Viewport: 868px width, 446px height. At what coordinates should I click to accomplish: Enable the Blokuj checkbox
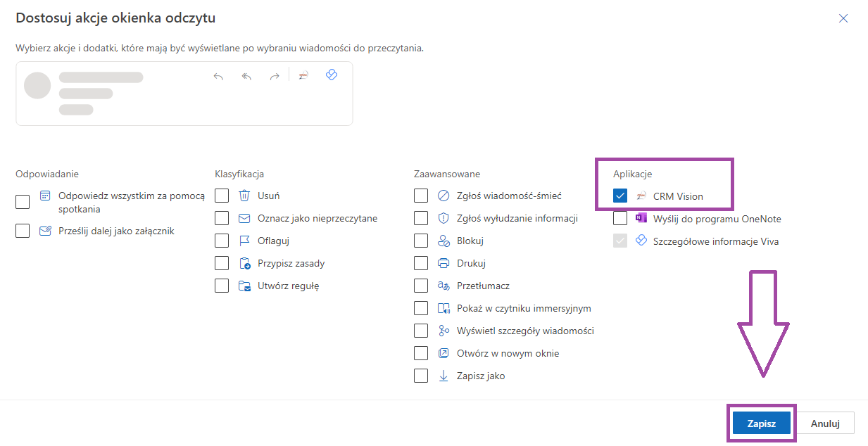pyautogui.click(x=421, y=241)
